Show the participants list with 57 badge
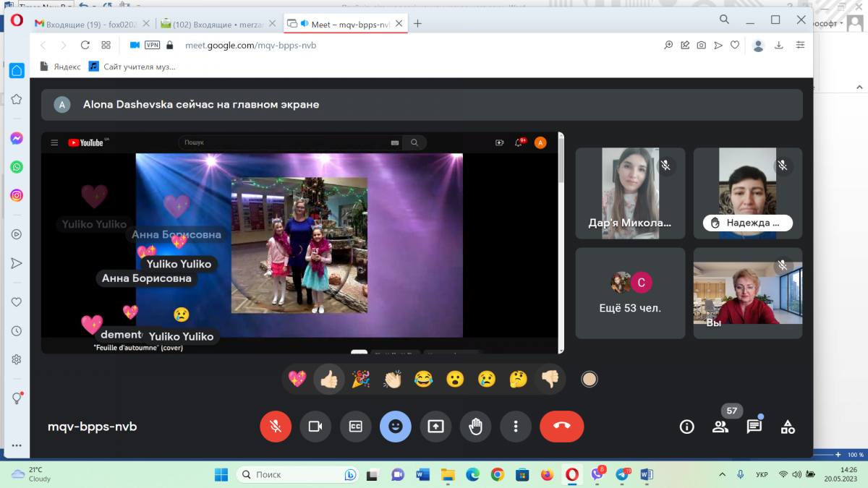868x488 pixels. (720, 427)
